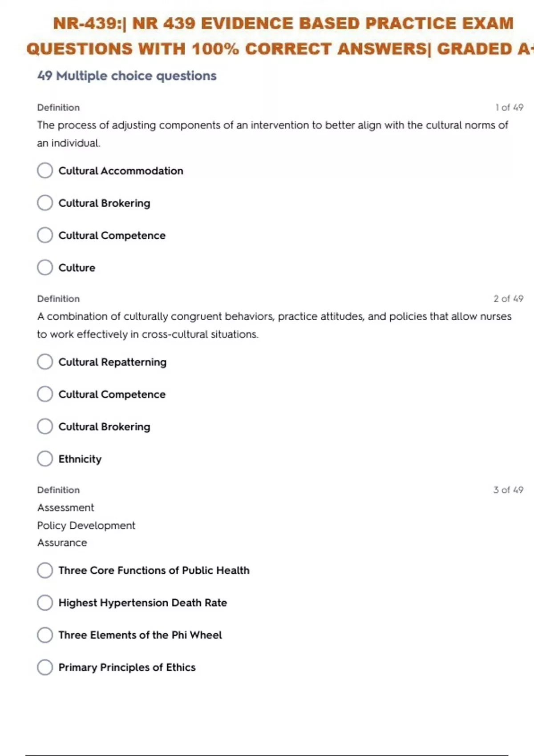Click the NR 439 exam title heading
This screenshot has height=756, width=534.
[280, 36]
